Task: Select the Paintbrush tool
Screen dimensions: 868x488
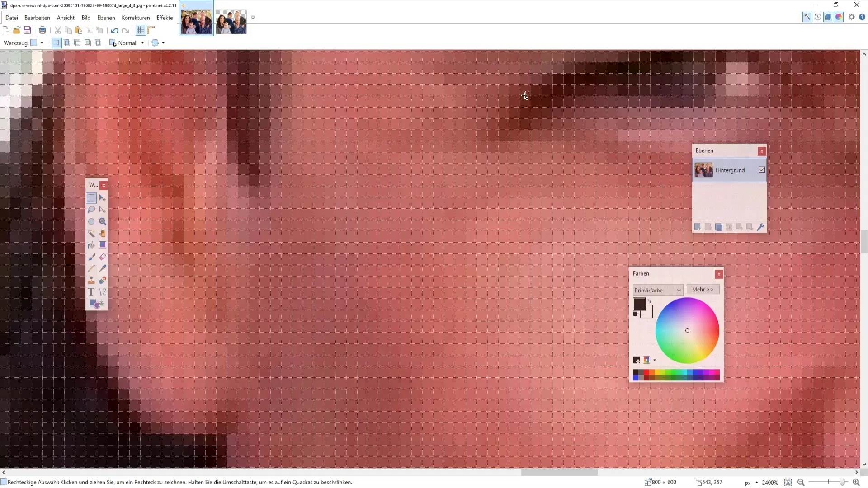Action: [x=91, y=257]
